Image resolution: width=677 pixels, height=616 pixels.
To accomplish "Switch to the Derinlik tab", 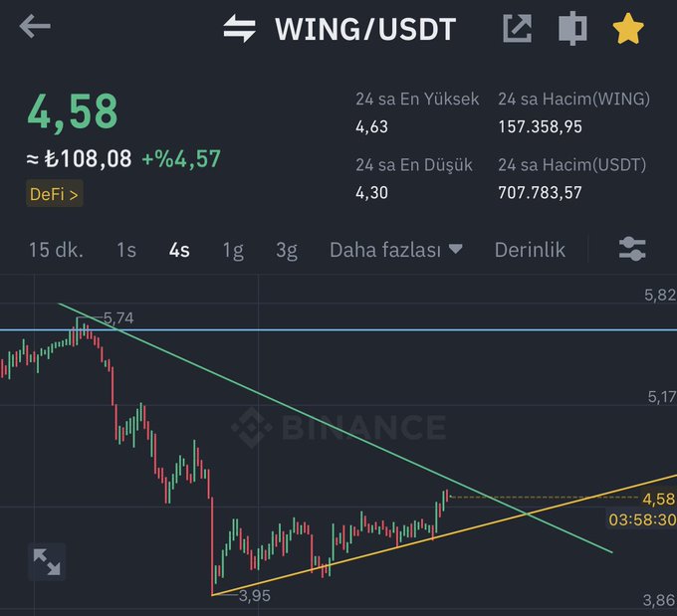I will click(530, 250).
